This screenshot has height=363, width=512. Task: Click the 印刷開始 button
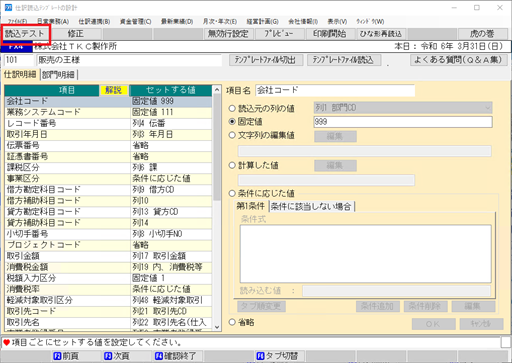(x=330, y=34)
